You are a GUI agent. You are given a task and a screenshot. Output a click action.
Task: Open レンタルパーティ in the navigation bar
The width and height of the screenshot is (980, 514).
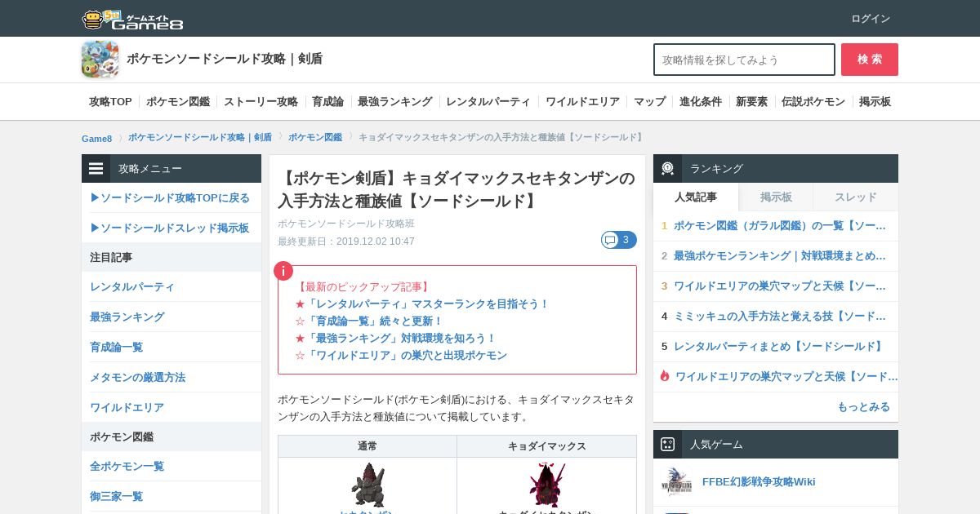click(488, 102)
